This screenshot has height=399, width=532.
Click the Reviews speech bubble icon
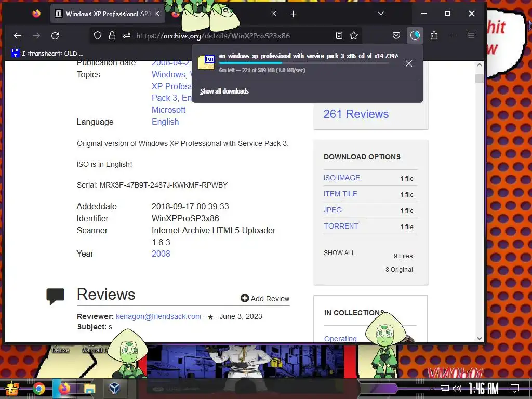55,297
